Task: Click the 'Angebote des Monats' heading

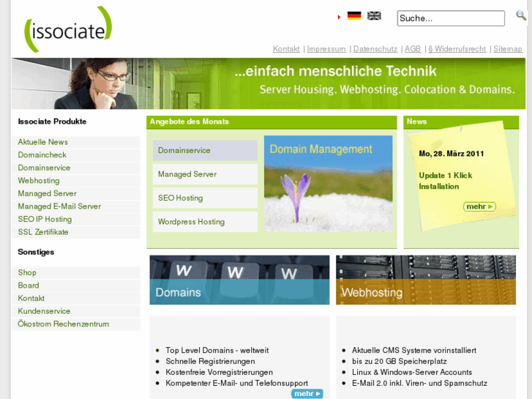Action: click(x=190, y=122)
